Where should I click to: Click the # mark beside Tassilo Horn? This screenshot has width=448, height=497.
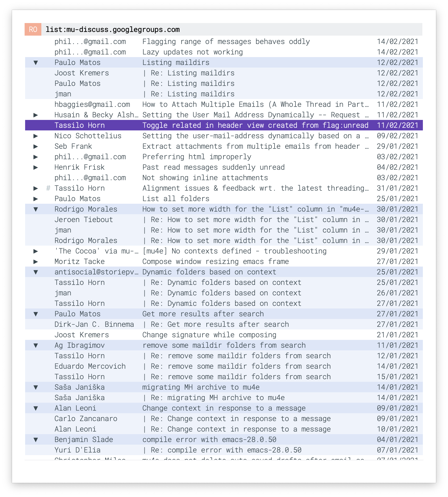tap(48, 188)
